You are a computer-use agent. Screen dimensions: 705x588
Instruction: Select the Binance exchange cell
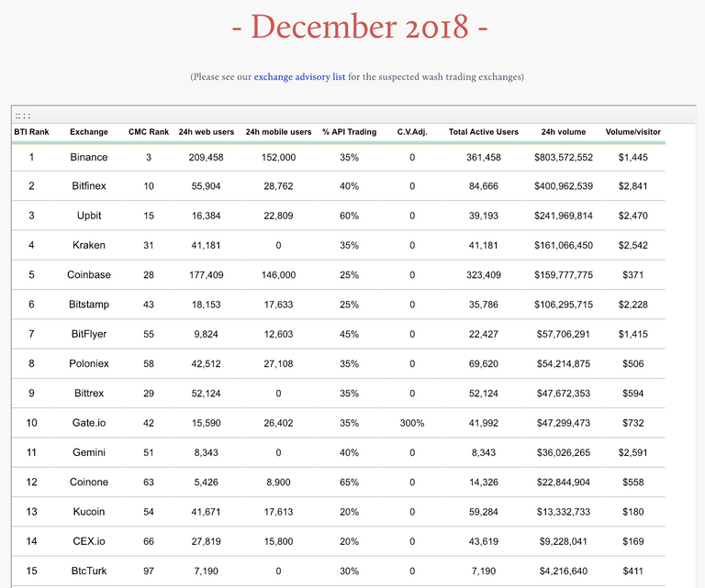pyautogui.click(x=88, y=158)
